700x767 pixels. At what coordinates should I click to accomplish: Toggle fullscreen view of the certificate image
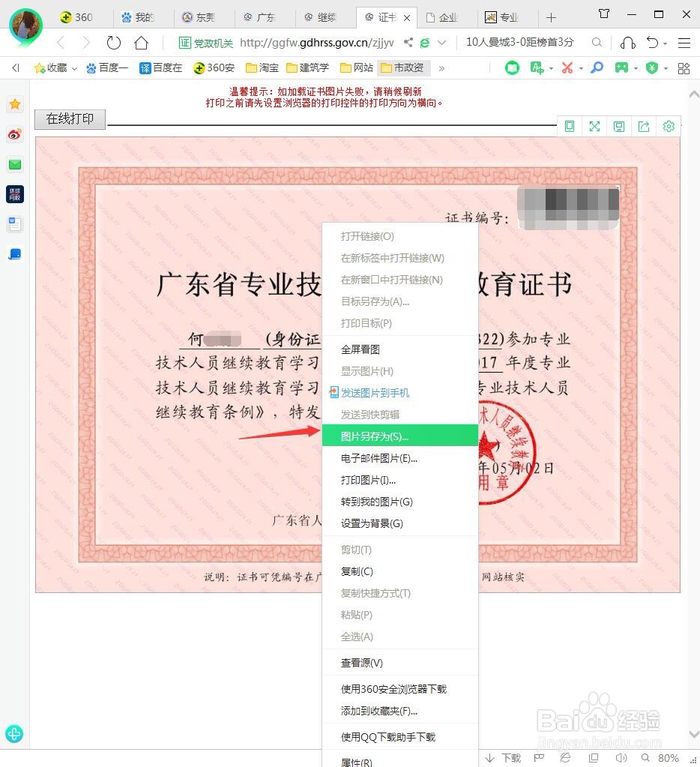(594, 126)
